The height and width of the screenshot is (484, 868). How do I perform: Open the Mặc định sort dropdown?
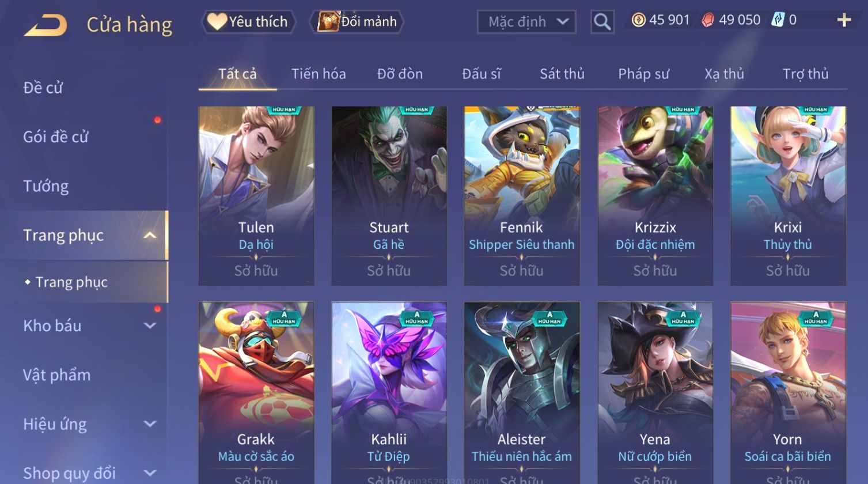tap(526, 22)
